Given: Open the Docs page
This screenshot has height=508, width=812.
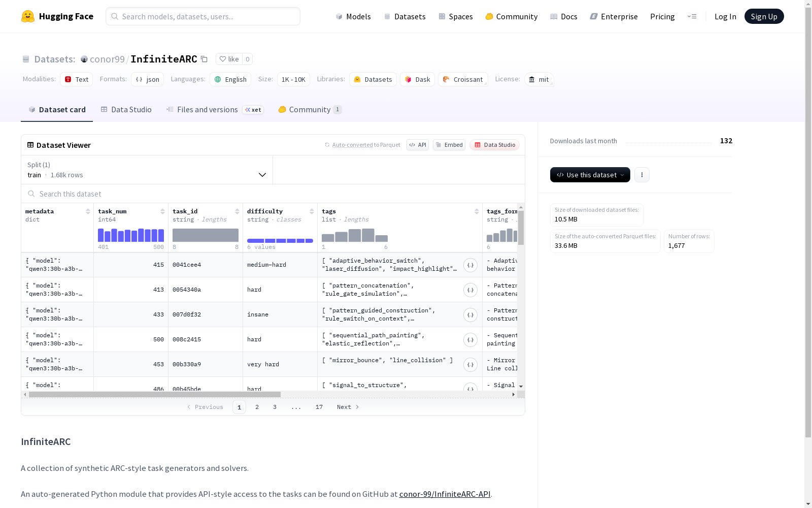Looking at the screenshot, I should (x=564, y=16).
